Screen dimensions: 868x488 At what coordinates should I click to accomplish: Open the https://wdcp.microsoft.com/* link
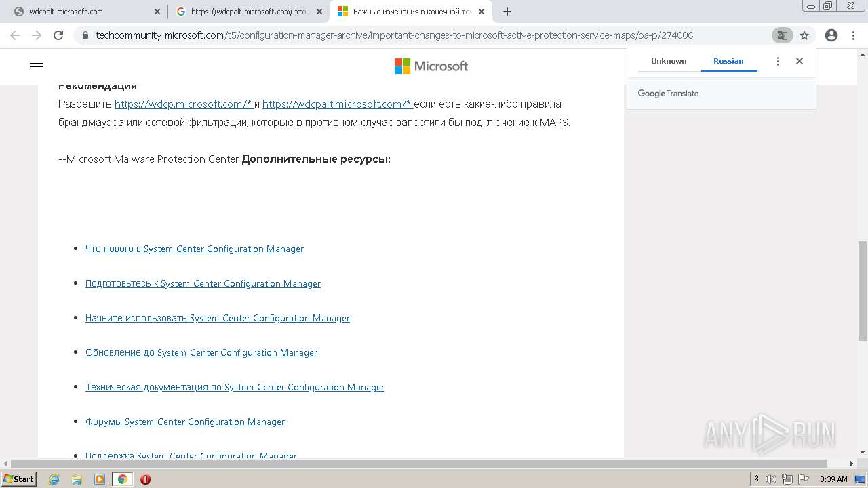click(184, 104)
